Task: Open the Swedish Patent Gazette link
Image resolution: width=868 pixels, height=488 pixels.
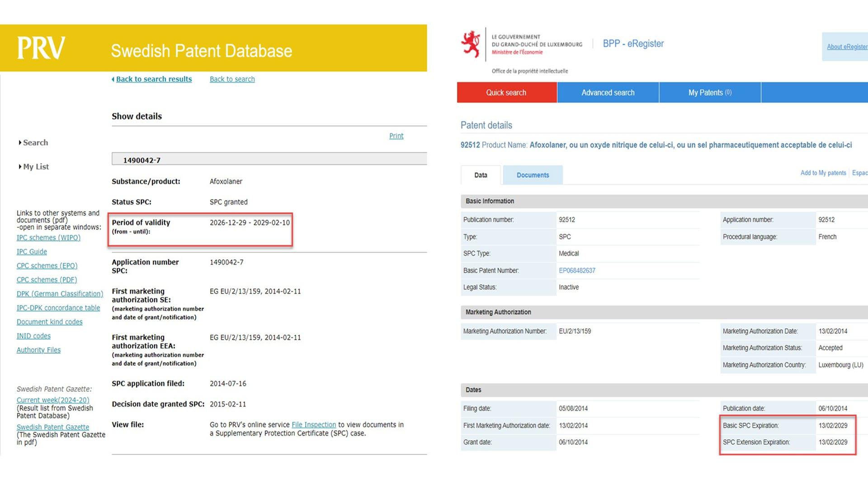Action: point(53,427)
